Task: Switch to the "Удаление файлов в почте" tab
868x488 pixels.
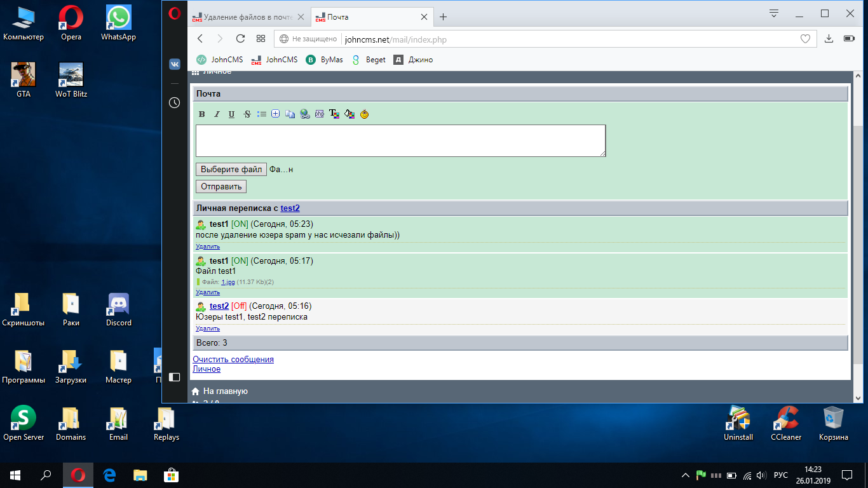Action: 248,17
